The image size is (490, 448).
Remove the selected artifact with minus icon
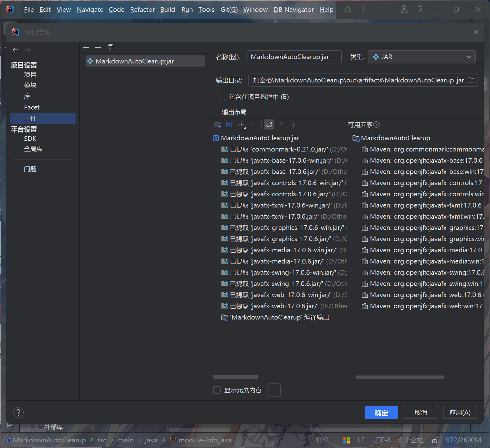coord(98,48)
